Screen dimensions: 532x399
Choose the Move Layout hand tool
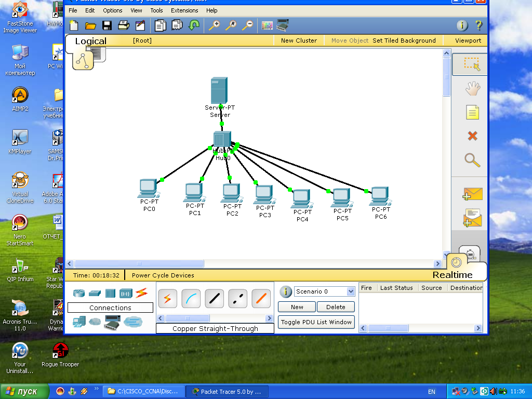pos(472,89)
